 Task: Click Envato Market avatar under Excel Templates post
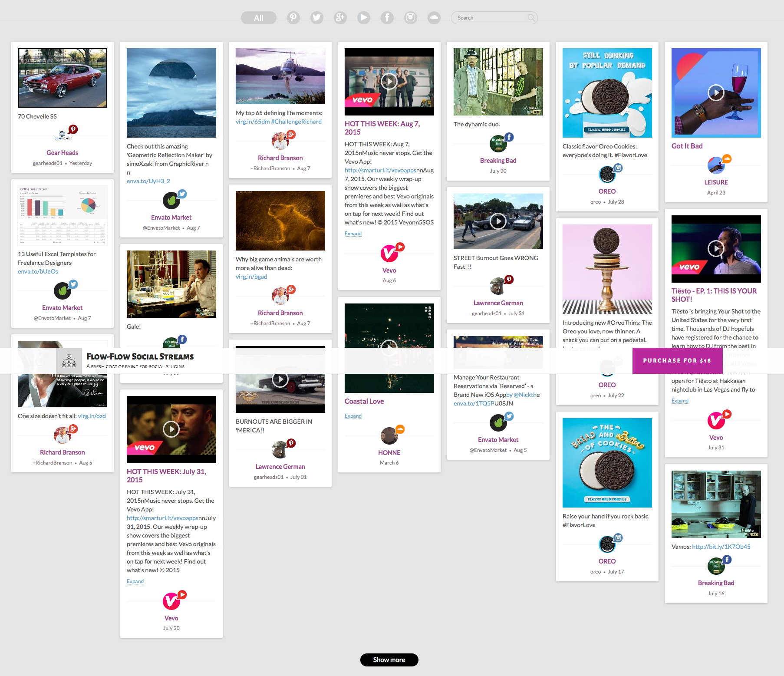coord(63,290)
